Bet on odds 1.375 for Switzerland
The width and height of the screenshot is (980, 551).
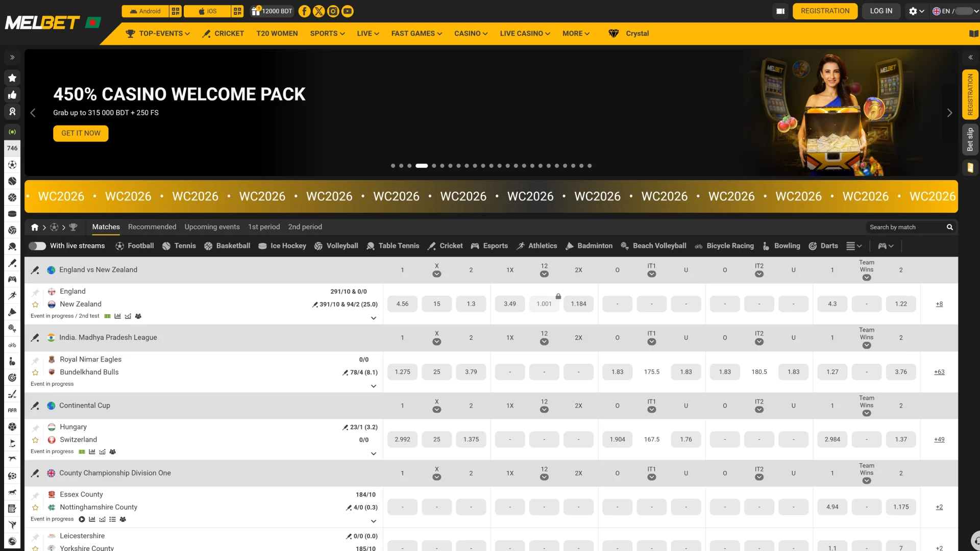(x=471, y=440)
